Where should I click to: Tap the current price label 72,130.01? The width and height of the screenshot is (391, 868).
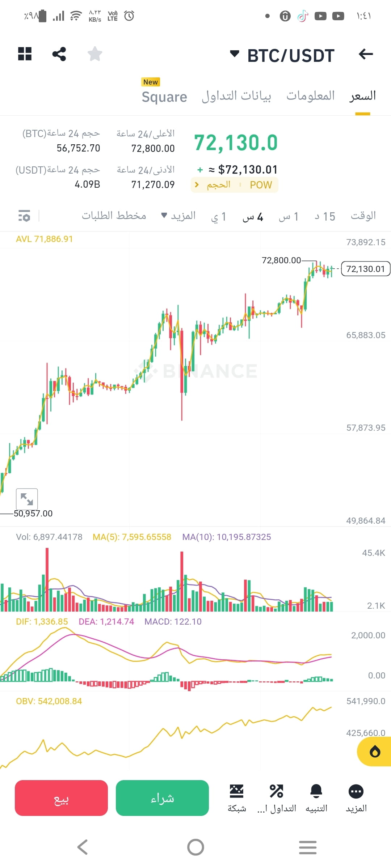coord(366,269)
